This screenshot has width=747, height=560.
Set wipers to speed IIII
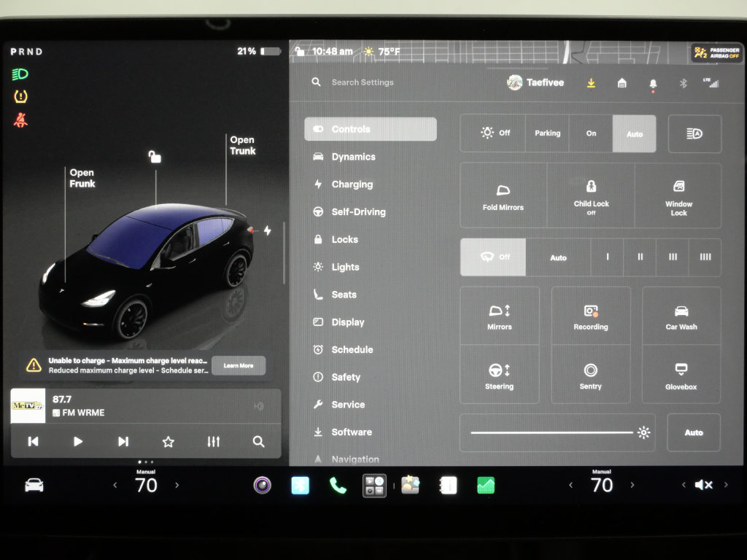coord(705,257)
